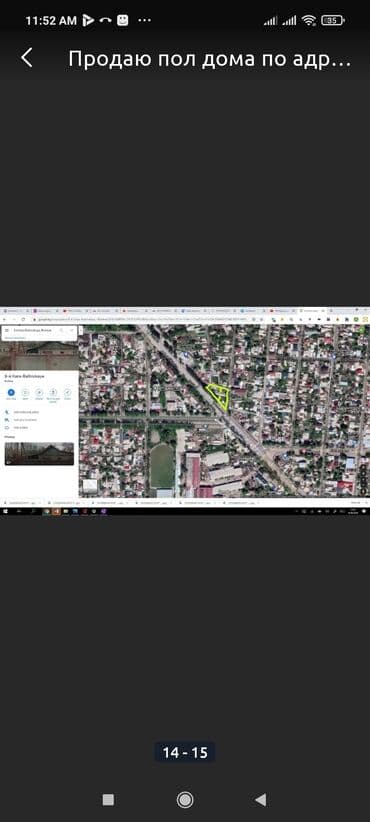The width and height of the screenshot is (370, 822).
Task: Open the displayed map screenshot image
Action: 185,410
